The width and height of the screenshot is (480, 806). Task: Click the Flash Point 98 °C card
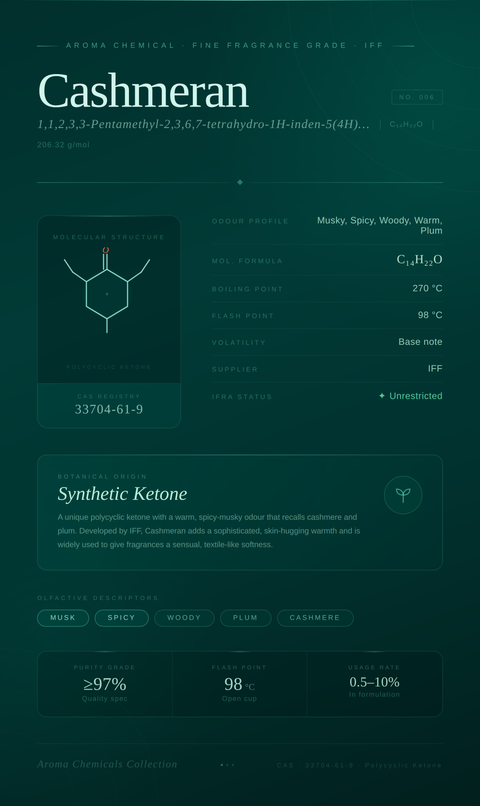(239, 684)
